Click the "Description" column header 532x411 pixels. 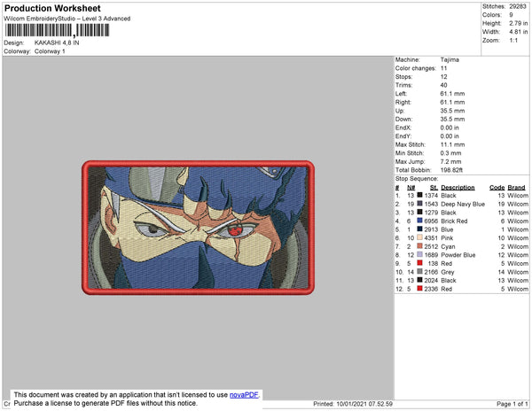[x=458, y=188]
